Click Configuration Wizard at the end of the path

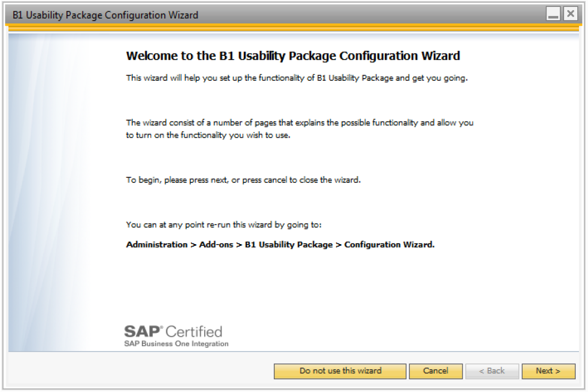(x=389, y=245)
